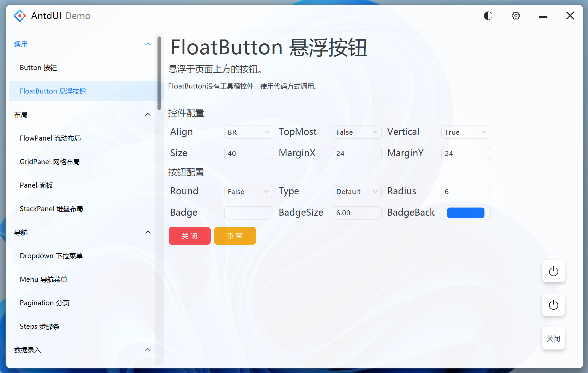This screenshot has width=588, height=373.
Task: Open the Type Default dropdown
Action: coord(357,192)
